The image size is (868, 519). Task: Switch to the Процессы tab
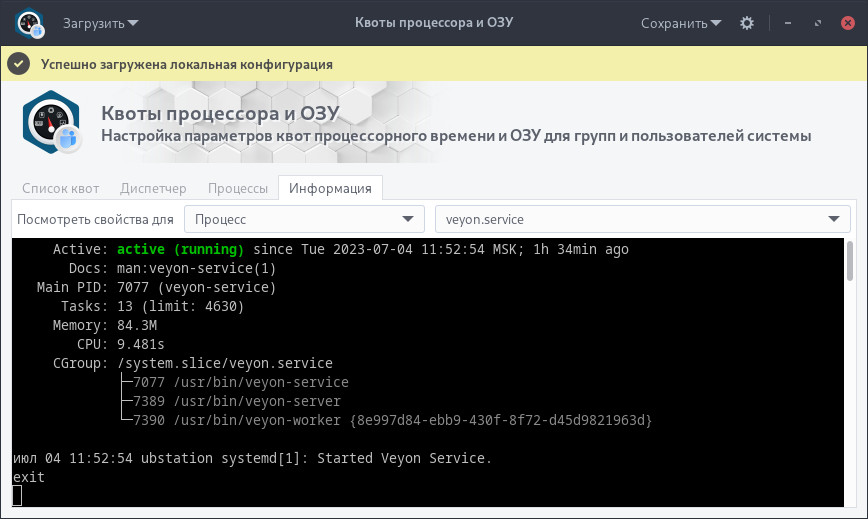click(237, 188)
